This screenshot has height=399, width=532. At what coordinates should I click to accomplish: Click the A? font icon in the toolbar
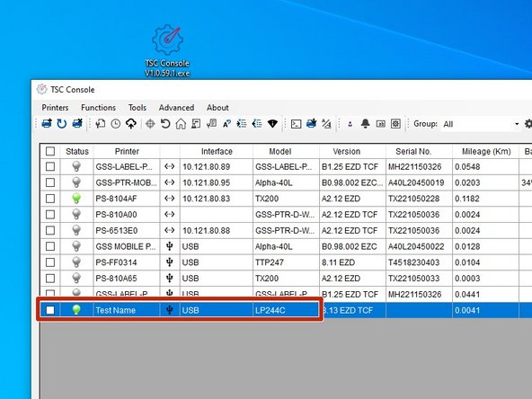[226, 124]
